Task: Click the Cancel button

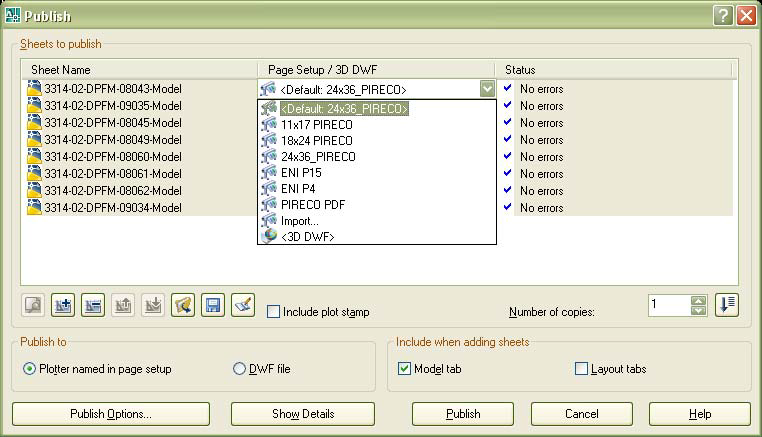Action: pos(582,414)
